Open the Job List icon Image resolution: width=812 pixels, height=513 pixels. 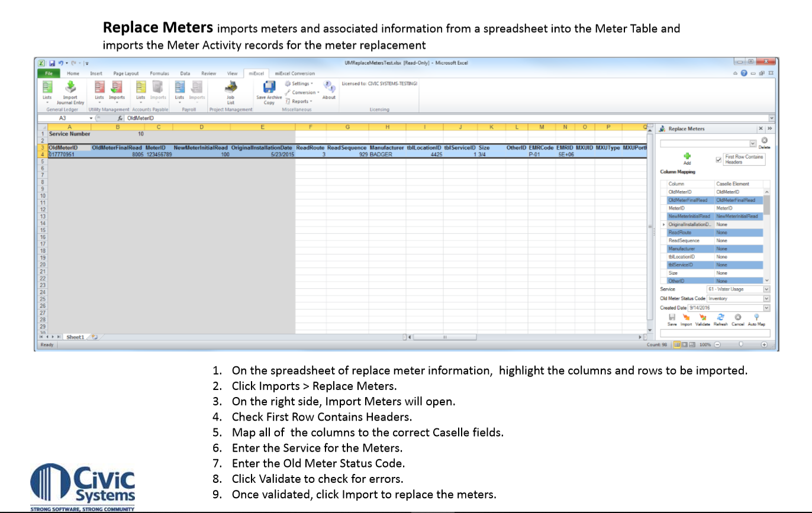pyautogui.click(x=230, y=88)
